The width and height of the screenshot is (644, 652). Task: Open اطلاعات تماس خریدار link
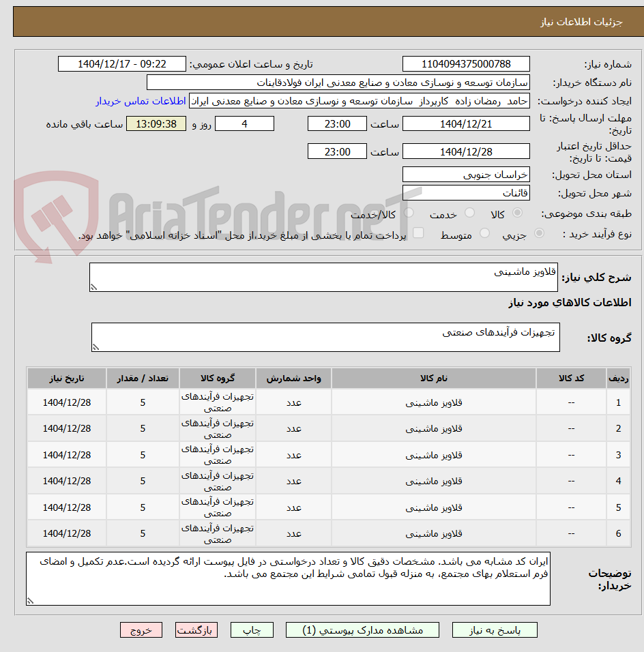(x=141, y=101)
